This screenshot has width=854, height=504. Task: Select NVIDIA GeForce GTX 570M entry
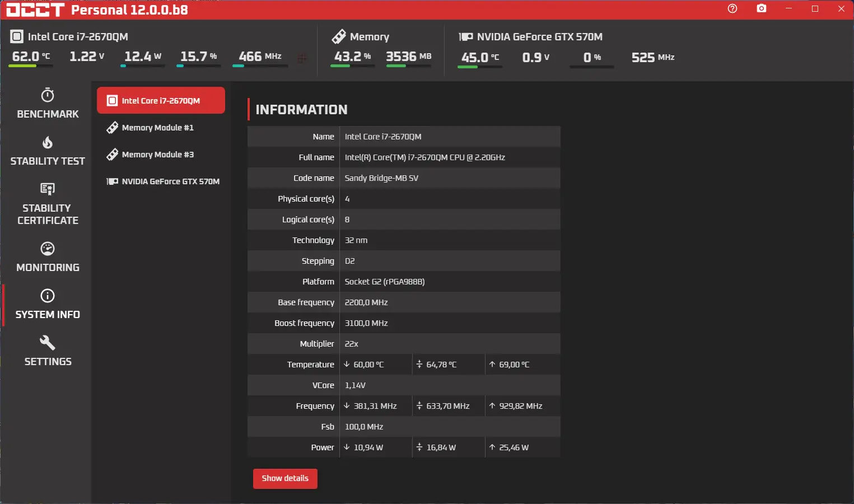[161, 181]
